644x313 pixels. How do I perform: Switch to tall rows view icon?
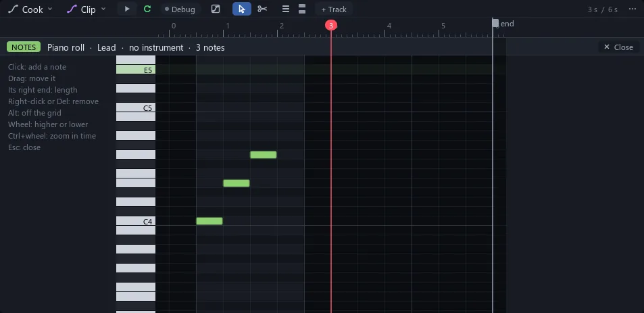pyautogui.click(x=302, y=9)
